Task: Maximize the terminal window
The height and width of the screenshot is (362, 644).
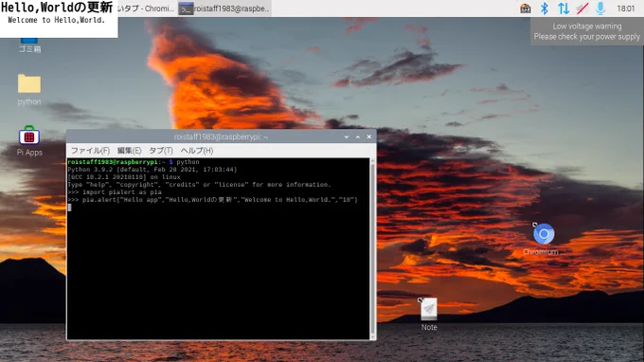Action: pyautogui.click(x=358, y=136)
